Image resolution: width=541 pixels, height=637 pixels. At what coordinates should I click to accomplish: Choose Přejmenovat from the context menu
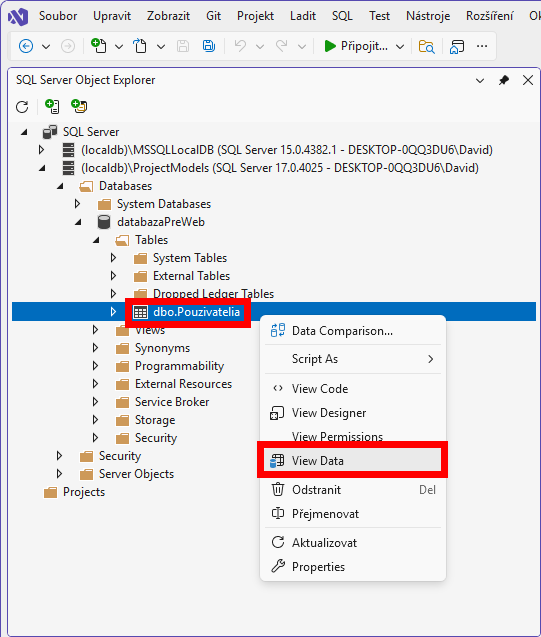(x=353, y=514)
